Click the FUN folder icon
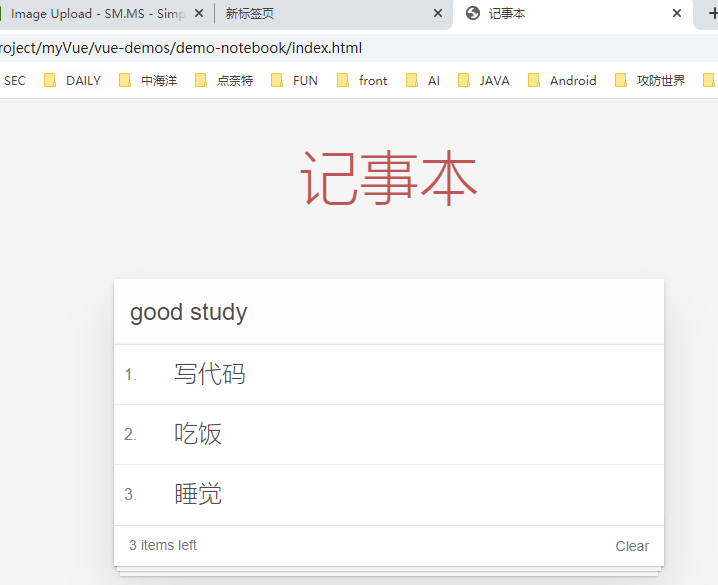The width and height of the screenshot is (718, 585). coord(277,81)
